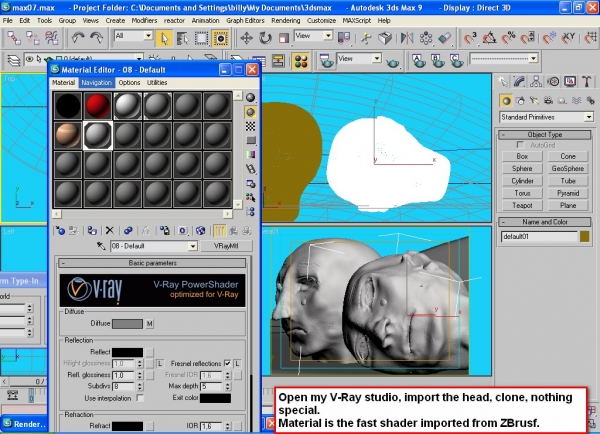Click the Render Scene teapot icon
Image resolution: width=600 pixels, height=434 pixels.
click(x=326, y=61)
